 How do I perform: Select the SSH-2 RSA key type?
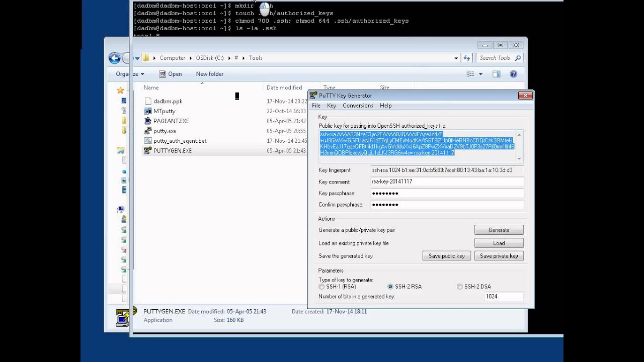click(390, 287)
